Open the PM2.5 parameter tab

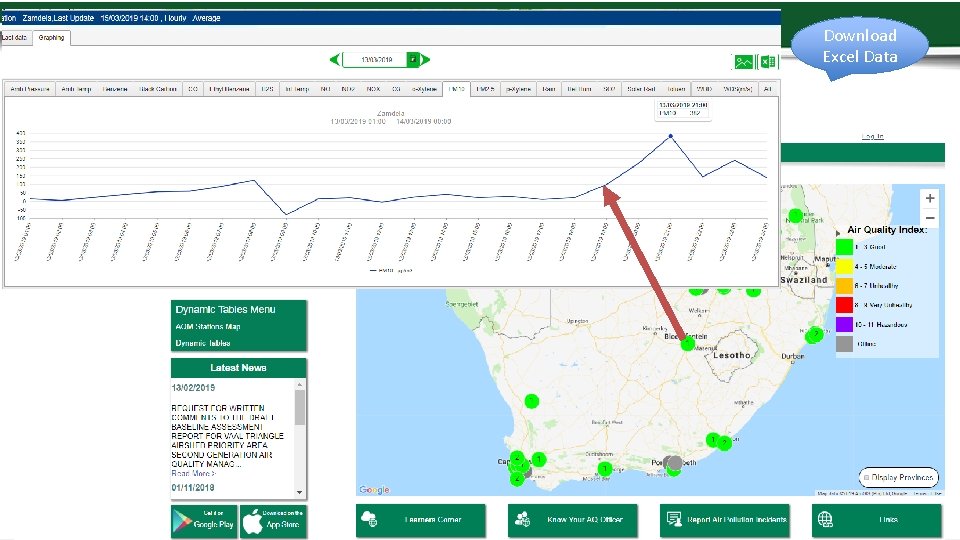pyautogui.click(x=486, y=89)
